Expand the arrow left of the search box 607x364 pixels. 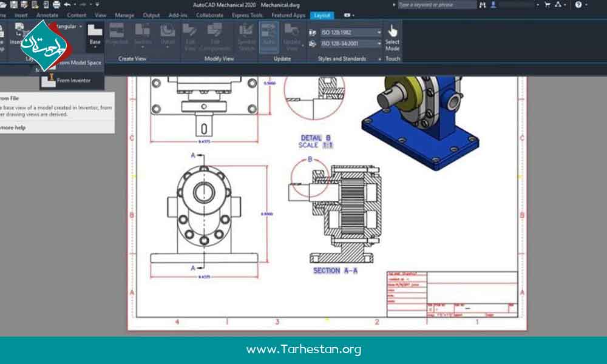(394, 5)
